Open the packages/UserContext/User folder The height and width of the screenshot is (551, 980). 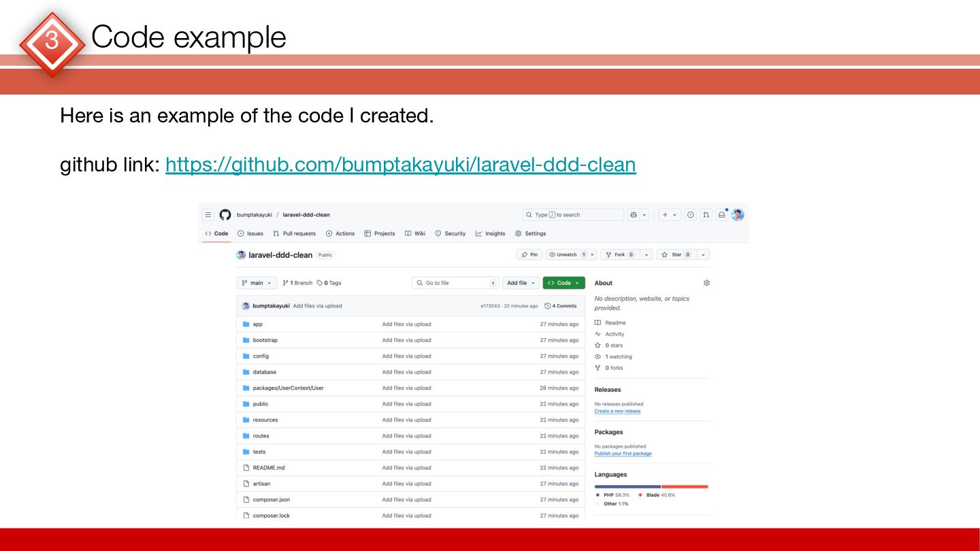[x=288, y=388]
